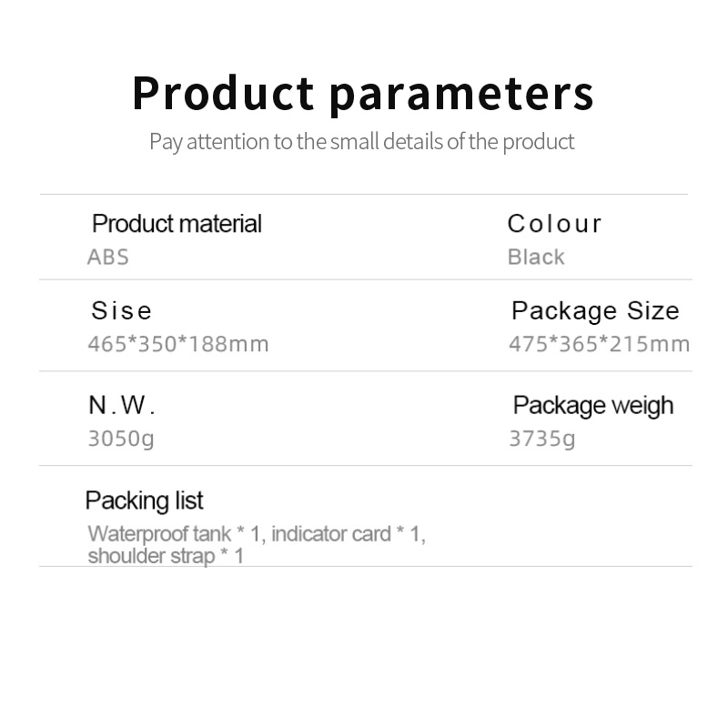Image resolution: width=728 pixels, height=728 pixels.
Task: Click the 475*365*215mm package size value
Action: click(x=600, y=345)
